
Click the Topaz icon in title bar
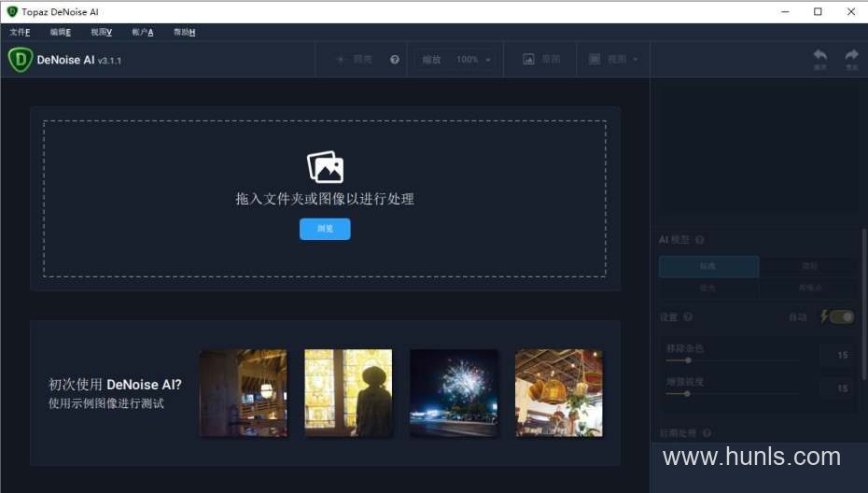point(12,11)
